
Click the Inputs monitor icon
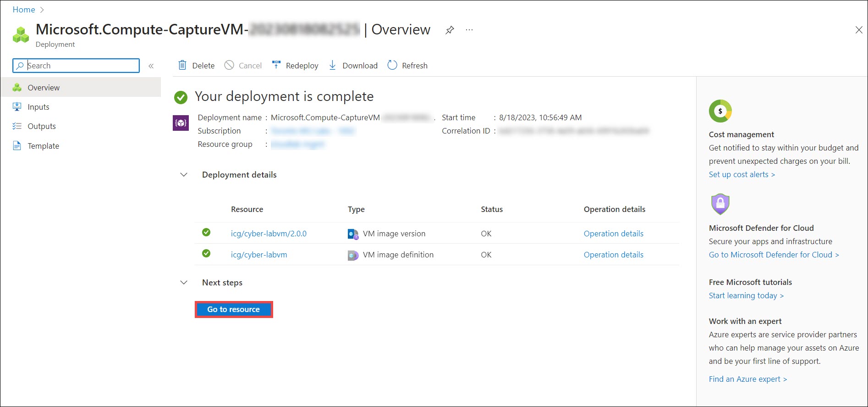point(17,106)
